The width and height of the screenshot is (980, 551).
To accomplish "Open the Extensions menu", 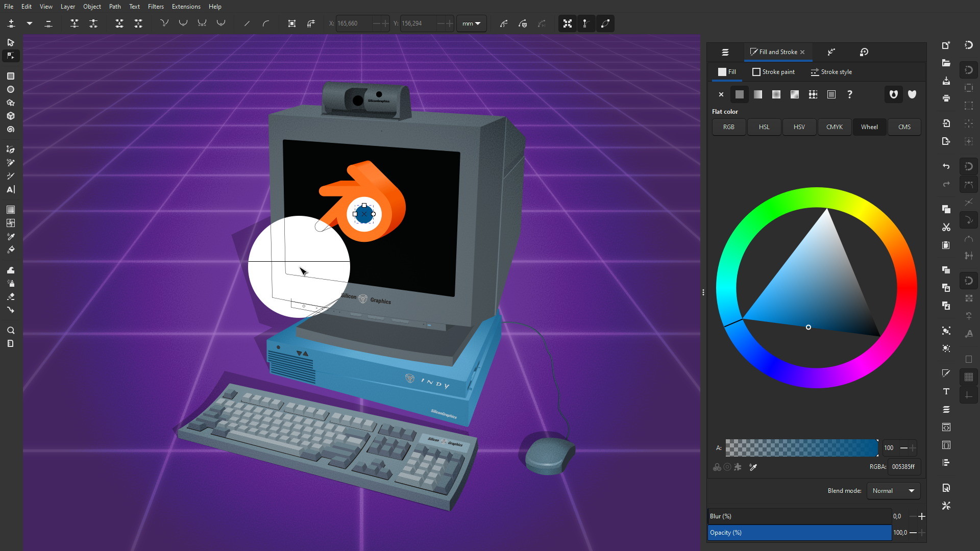I will (186, 7).
